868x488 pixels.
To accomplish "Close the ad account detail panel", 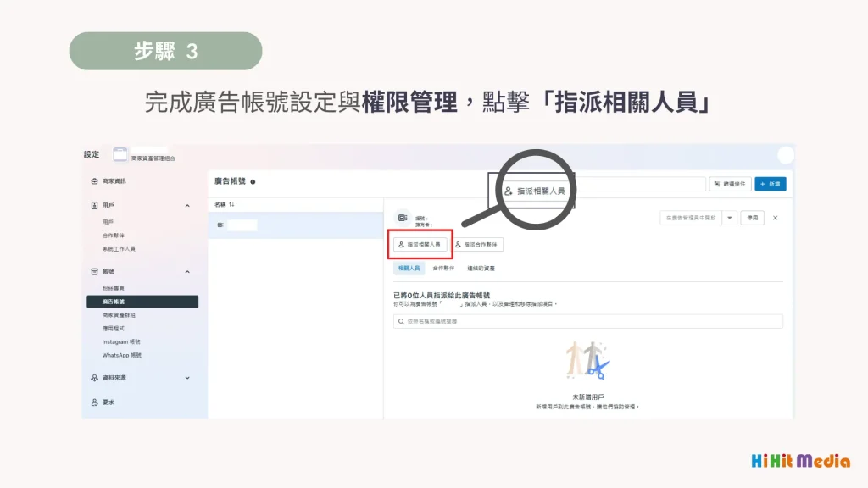I will pos(775,218).
